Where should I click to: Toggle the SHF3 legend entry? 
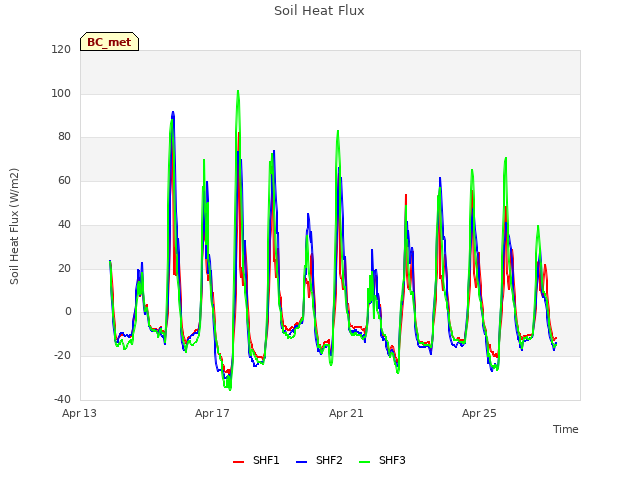pos(382,460)
